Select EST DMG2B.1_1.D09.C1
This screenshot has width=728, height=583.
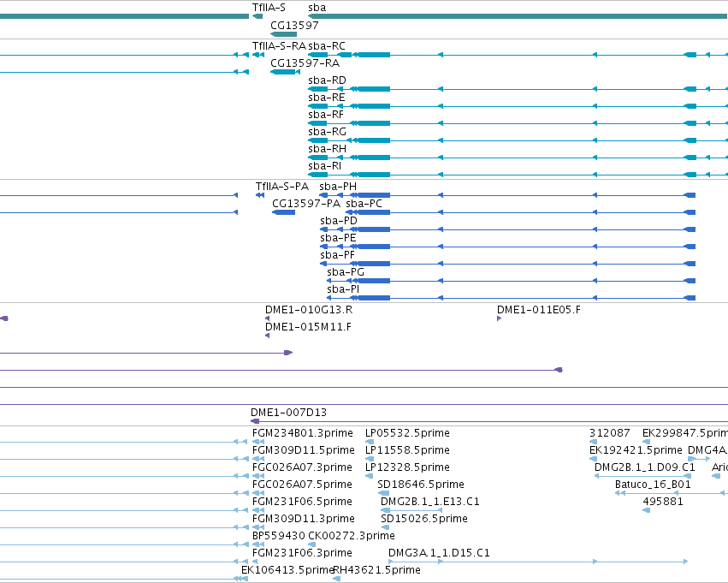pyautogui.click(x=645, y=467)
